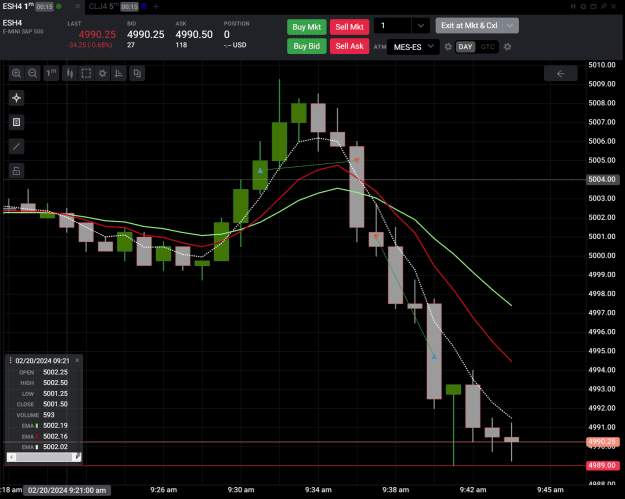
Task: Open the MES-ES ATM dropdown
Action: click(x=413, y=47)
